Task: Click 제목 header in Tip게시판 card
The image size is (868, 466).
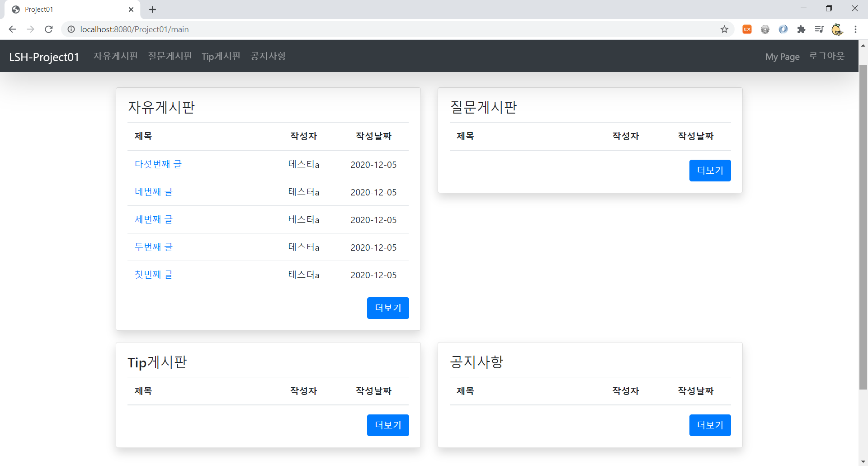Action: pos(143,391)
